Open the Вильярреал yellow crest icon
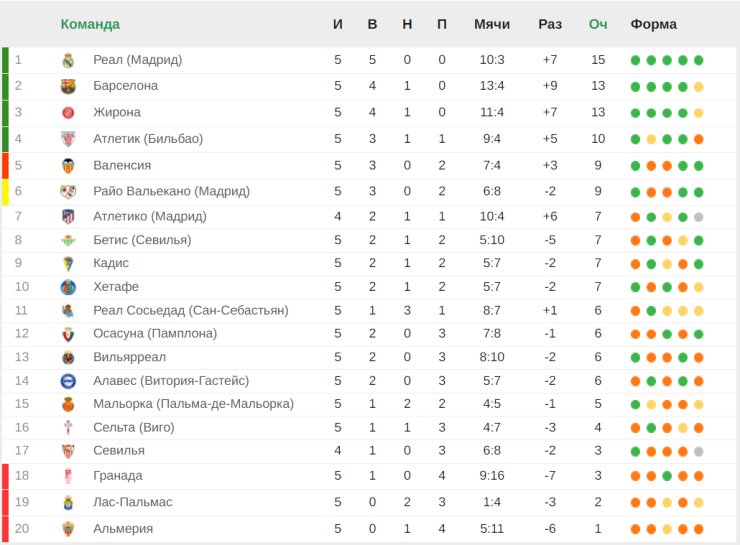This screenshot has width=740, height=545. (68, 358)
